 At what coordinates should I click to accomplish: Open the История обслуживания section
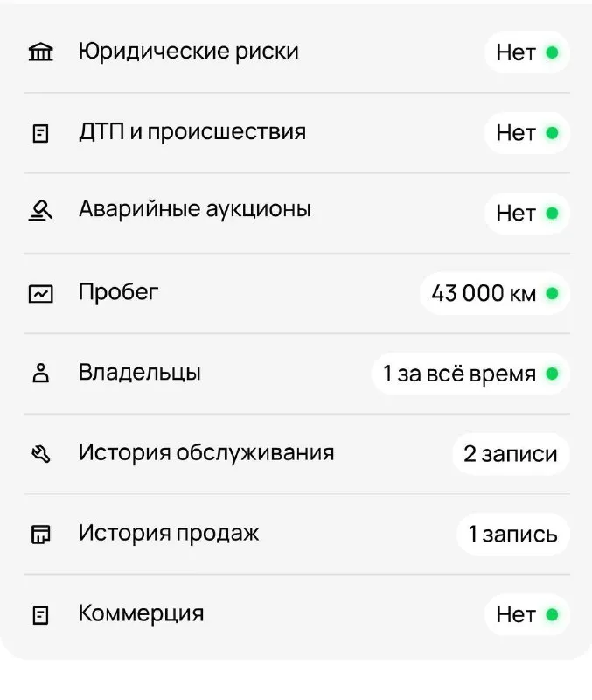click(296, 453)
